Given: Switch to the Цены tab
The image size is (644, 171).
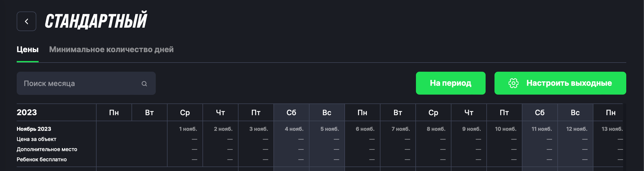Looking at the screenshot, I should pyautogui.click(x=28, y=50).
